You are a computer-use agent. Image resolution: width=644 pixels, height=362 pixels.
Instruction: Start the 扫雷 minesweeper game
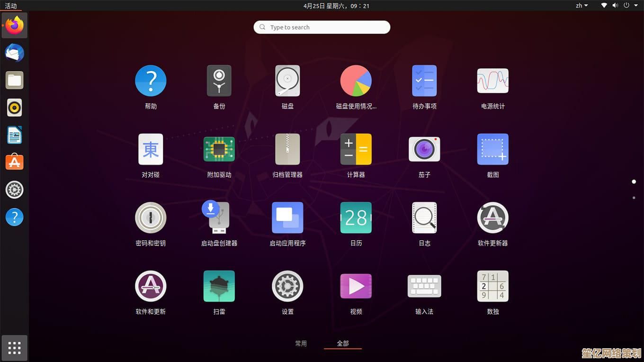tap(219, 286)
